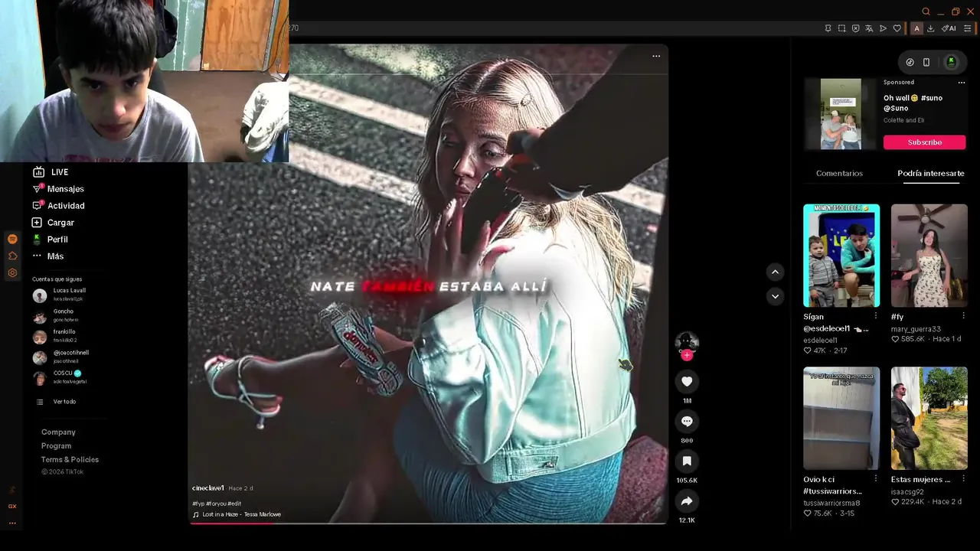Open the Easy Setup sliders icon

(x=968, y=28)
